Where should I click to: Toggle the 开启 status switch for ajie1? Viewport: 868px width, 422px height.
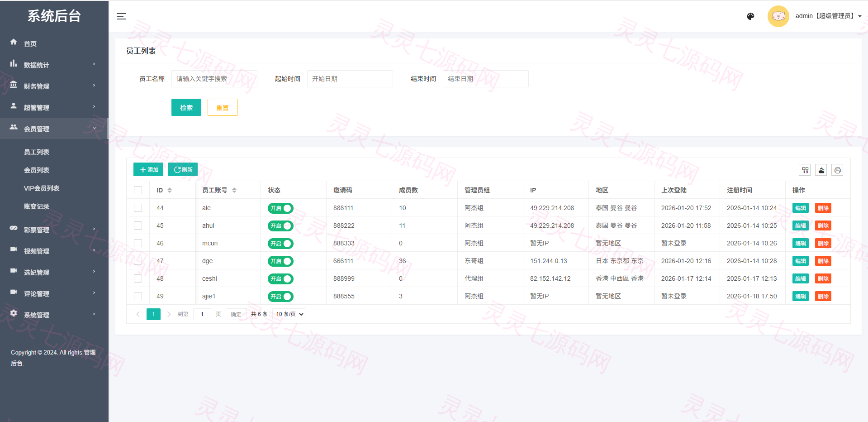tap(280, 297)
